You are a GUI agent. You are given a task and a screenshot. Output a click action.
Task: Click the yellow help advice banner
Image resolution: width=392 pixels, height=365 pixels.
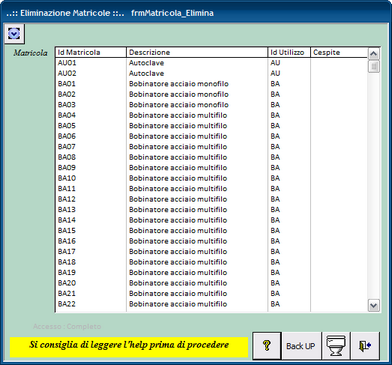click(x=129, y=347)
